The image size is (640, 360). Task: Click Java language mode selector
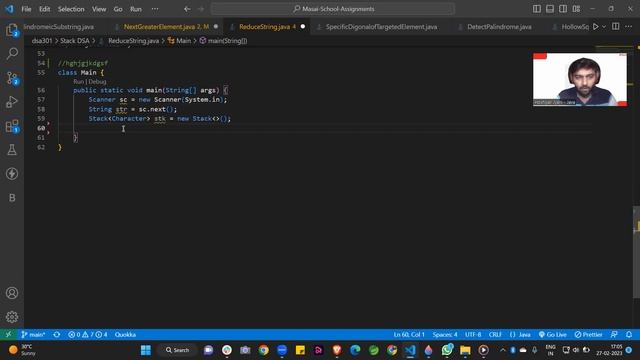[520, 335]
